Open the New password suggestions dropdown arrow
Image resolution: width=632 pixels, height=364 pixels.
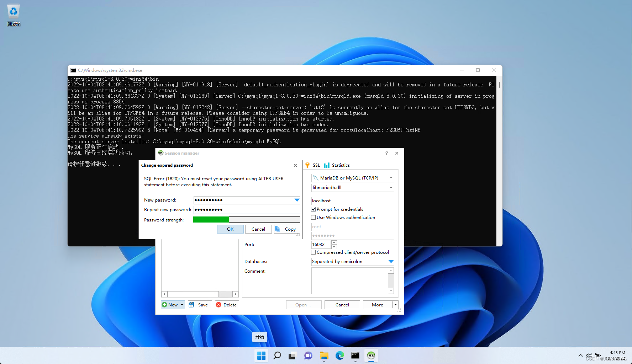[297, 200]
